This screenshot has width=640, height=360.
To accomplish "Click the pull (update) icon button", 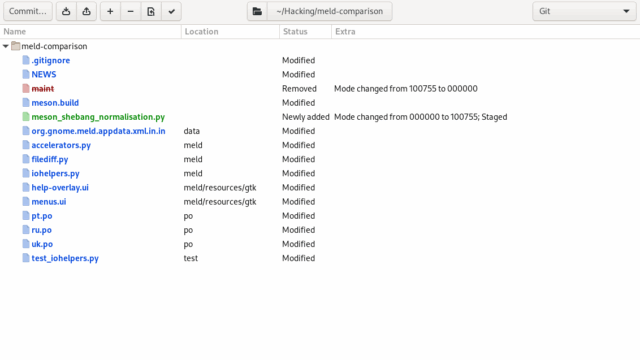I will point(66,11).
